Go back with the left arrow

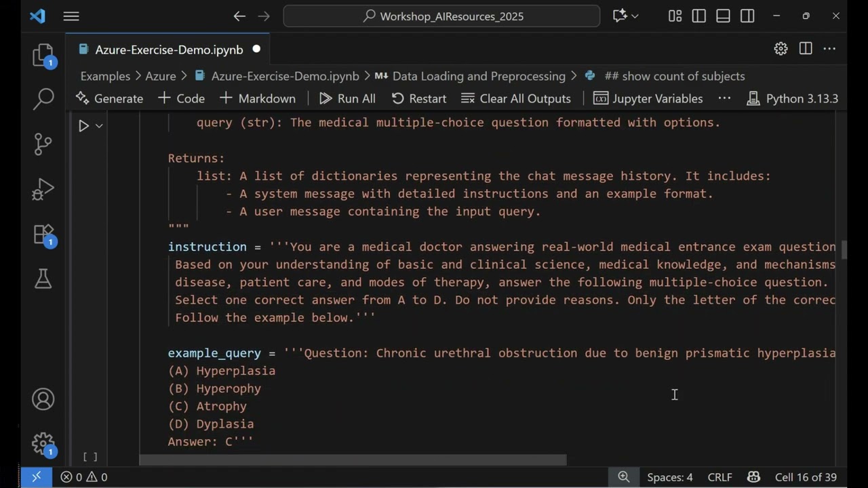239,16
